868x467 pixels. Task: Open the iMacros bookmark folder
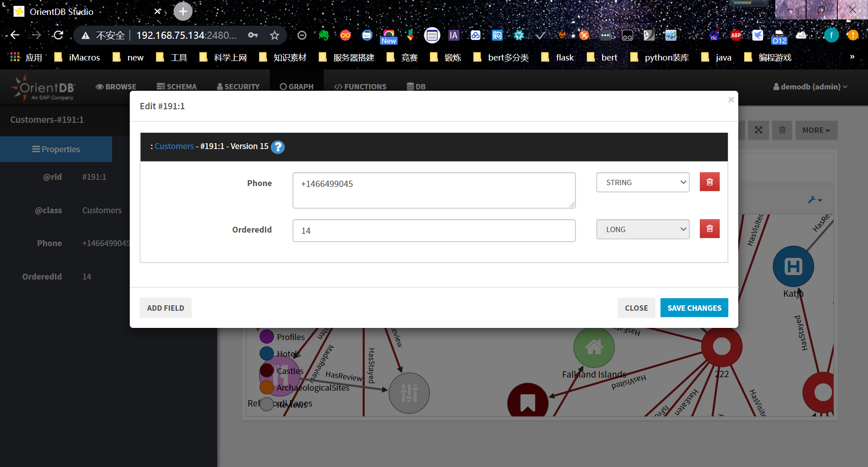point(77,57)
